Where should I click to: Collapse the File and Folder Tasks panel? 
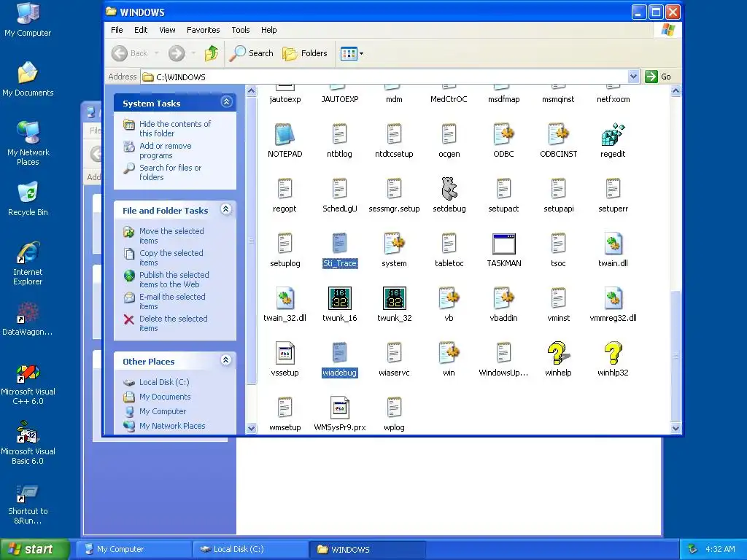click(226, 209)
